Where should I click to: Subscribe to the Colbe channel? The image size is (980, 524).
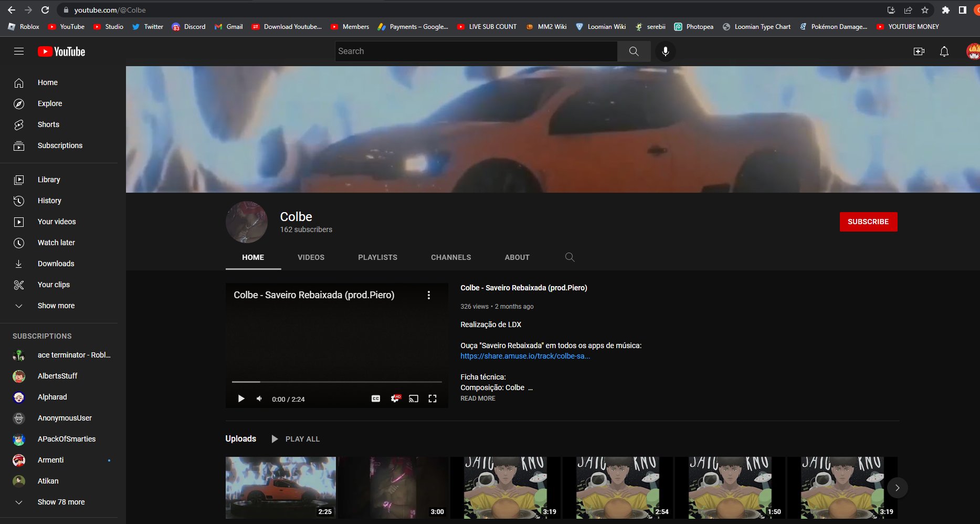(868, 222)
